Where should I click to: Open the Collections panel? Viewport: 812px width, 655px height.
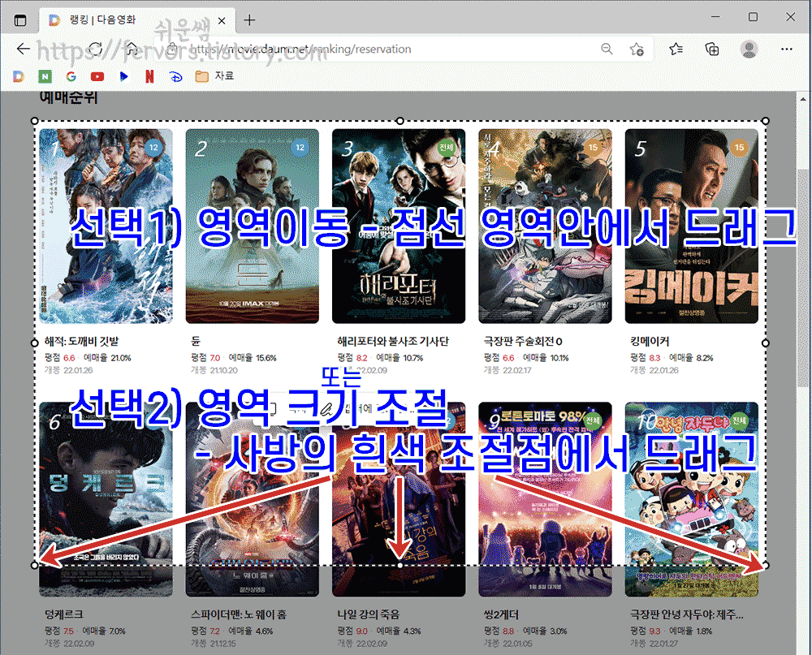coord(713,50)
